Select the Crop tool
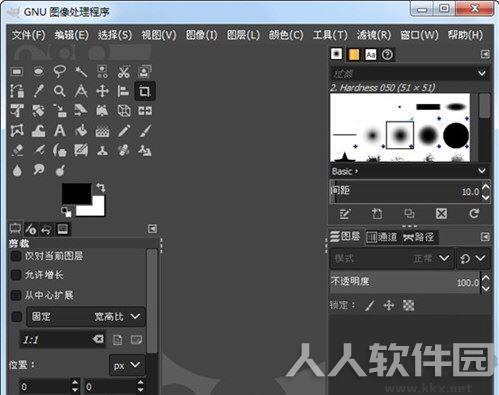This screenshot has width=499, height=395. click(145, 91)
